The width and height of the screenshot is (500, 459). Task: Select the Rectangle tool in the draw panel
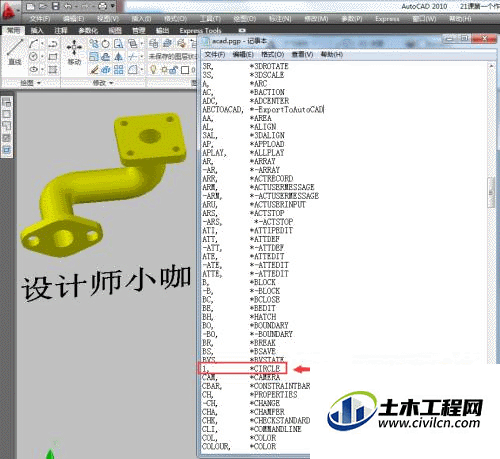click(53, 57)
